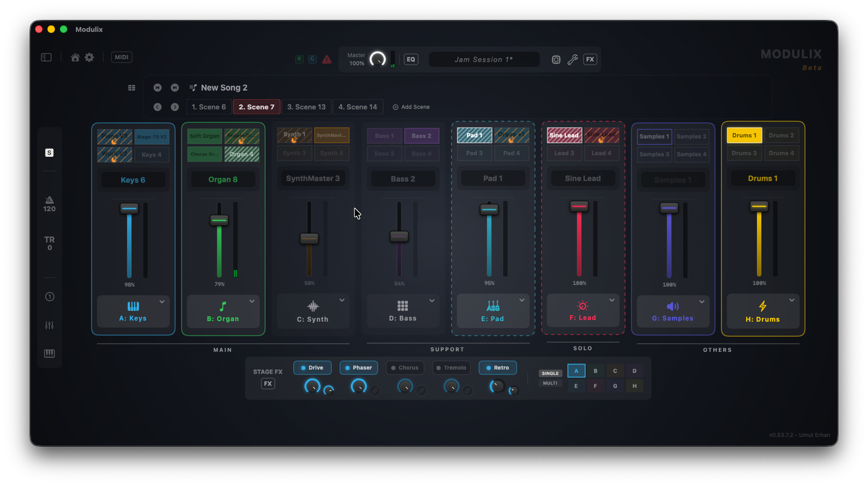Click the red warning triangle icon
The height and width of the screenshot is (486, 868).
(327, 59)
